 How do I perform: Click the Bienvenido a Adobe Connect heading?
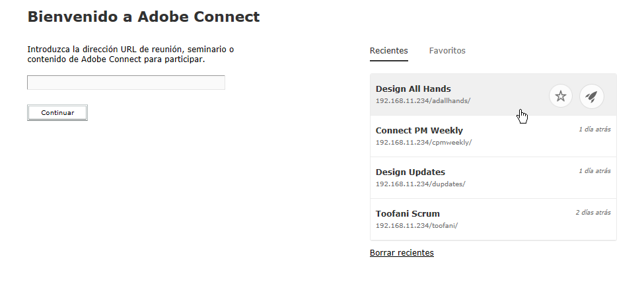(x=143, y=17)
